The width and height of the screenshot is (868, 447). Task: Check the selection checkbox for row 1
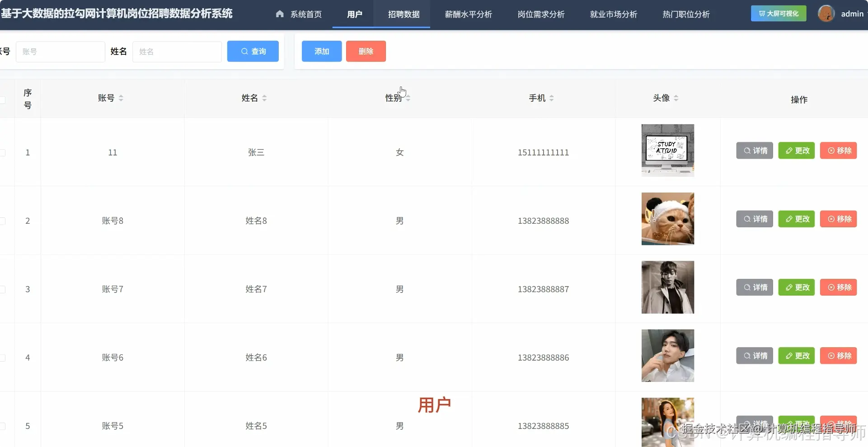(2, 152)
